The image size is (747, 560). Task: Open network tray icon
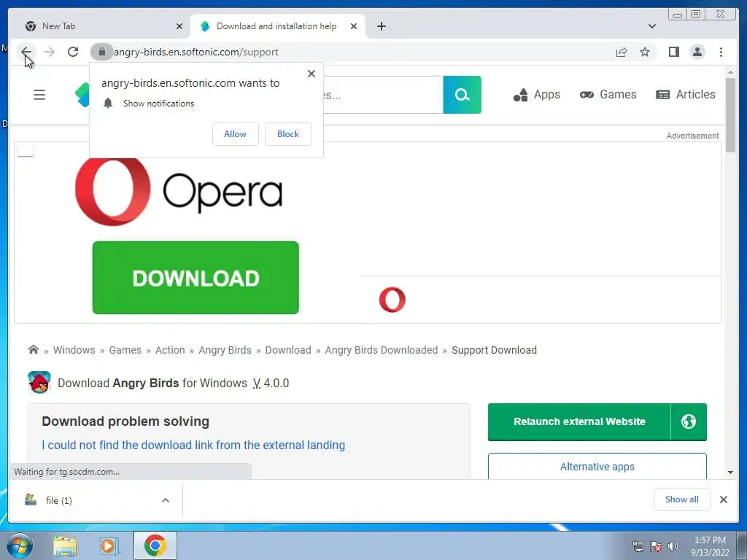638,546
